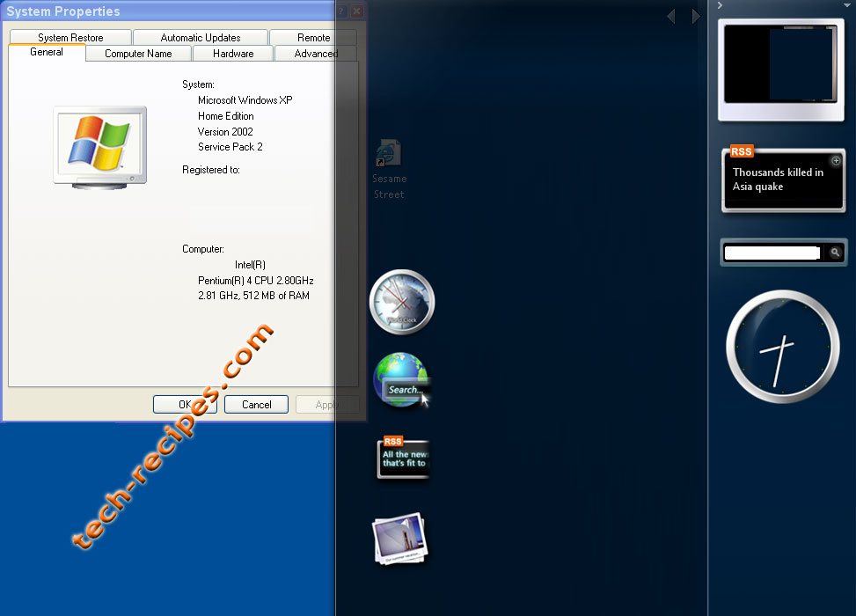The image size is (856, 616).
Task: Click the 'Computer:' label
Action: click(203, 249)
